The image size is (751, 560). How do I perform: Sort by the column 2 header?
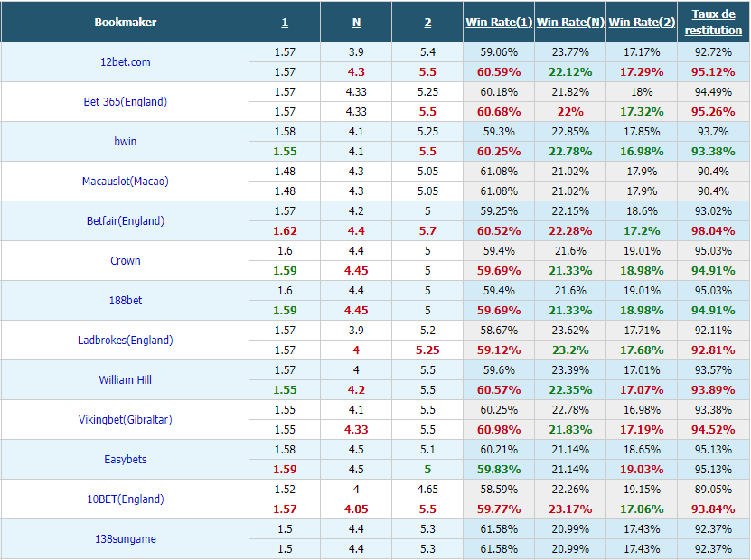(427, 23)
